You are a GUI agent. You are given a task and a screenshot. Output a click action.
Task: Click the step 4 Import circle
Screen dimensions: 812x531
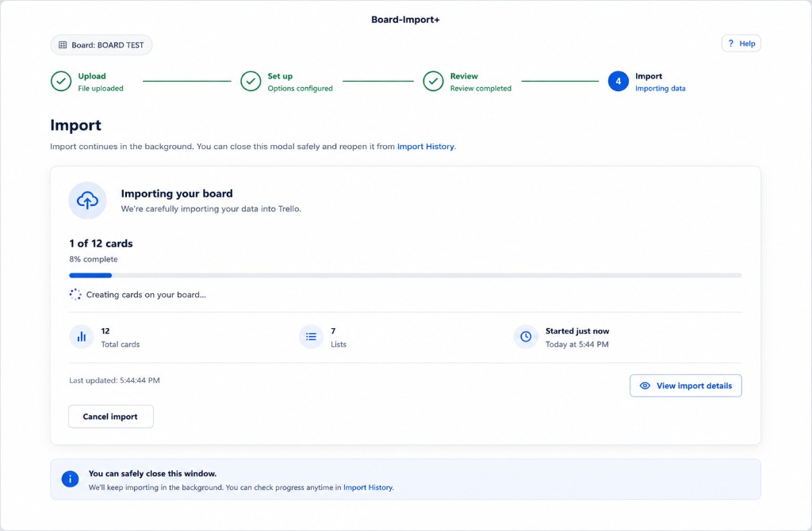[618, 82]
